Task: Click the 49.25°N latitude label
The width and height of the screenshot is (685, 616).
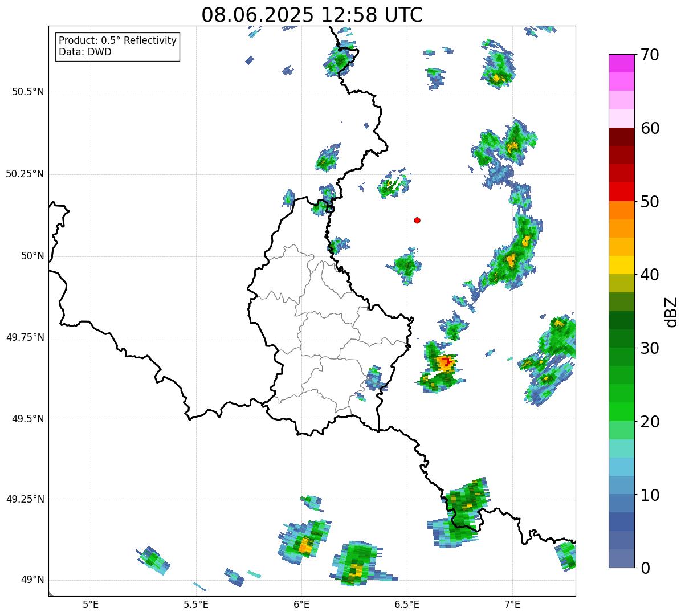Action: tap(25, 499)
